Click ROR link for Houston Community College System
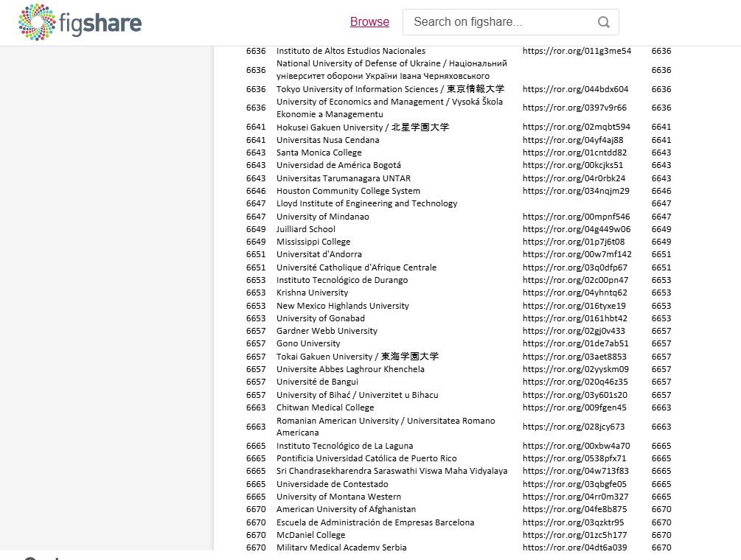Image resolution: width=741 pixels, height=560 pixels. tap(576, 192)
